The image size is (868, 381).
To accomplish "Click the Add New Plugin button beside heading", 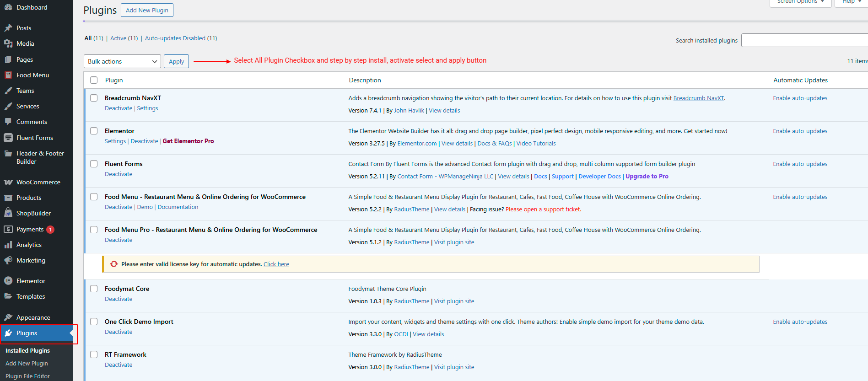I will pos(147,10).
